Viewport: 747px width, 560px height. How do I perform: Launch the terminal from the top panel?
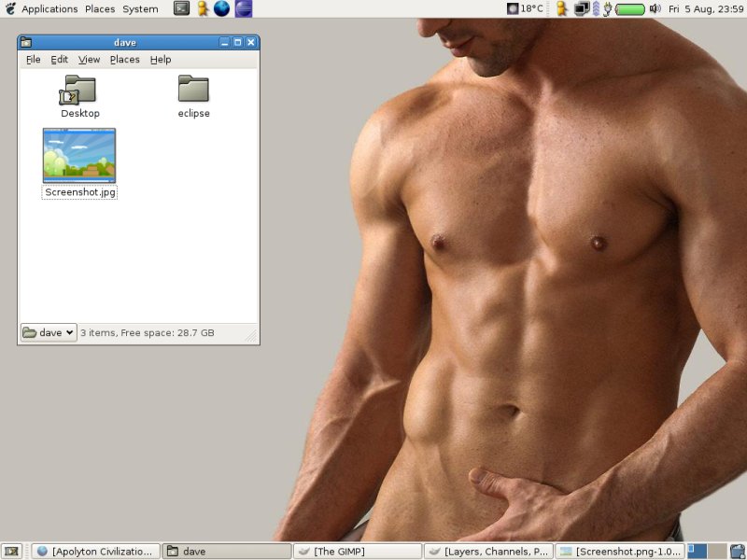(181, 8)
